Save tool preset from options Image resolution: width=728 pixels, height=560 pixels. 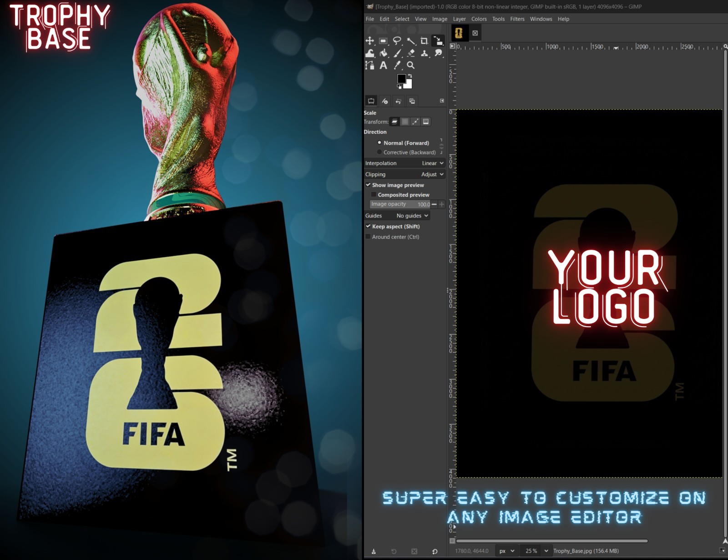[374, 551]
